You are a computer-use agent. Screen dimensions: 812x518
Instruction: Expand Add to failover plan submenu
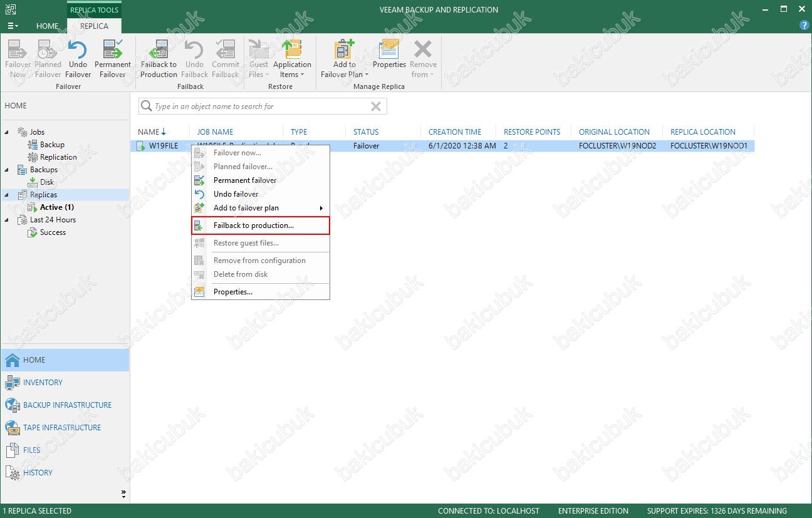pos(321,208)
